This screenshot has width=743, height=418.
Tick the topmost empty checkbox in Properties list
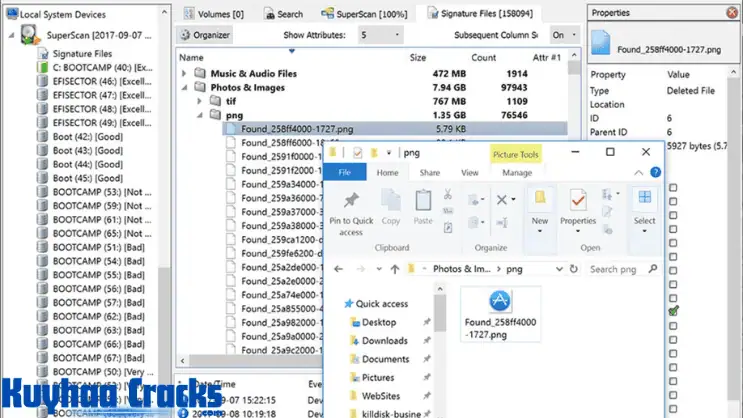click(674, 187)
